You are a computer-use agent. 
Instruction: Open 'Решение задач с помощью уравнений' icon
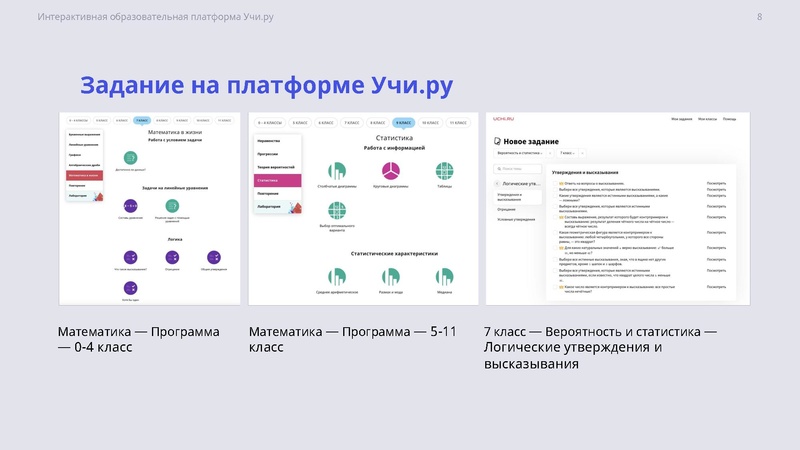click(172, 206)
